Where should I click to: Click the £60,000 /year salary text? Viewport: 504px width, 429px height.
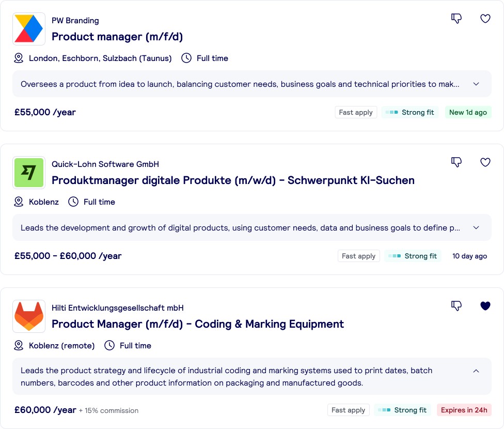click(x=45, y=410)
